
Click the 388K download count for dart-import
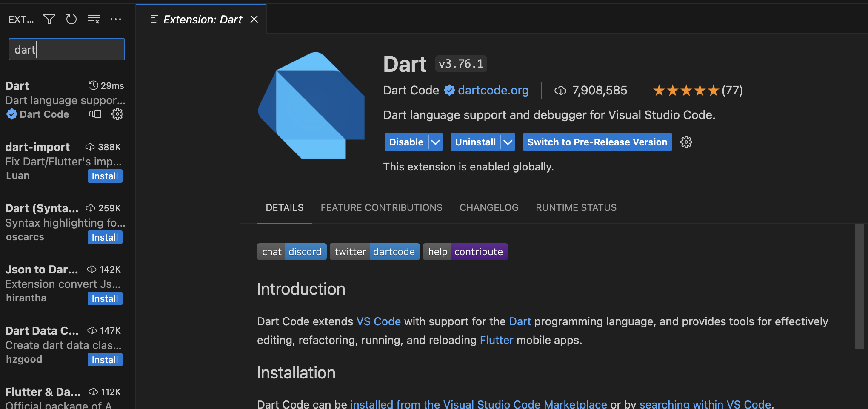(x=103, y=147)
